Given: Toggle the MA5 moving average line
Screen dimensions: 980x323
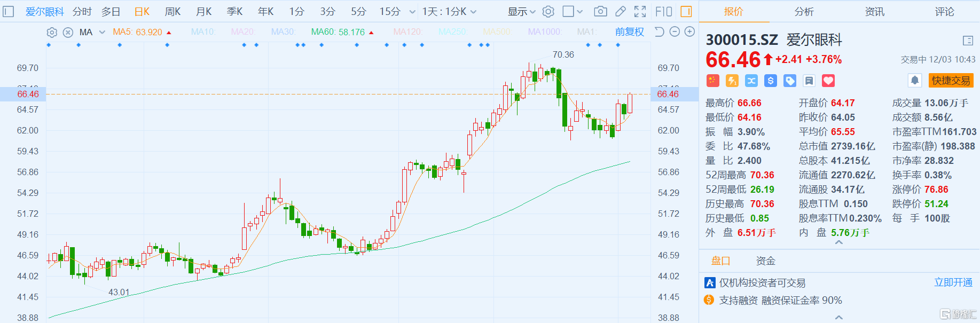Looking at the screenshot, I should pos(142,32).
